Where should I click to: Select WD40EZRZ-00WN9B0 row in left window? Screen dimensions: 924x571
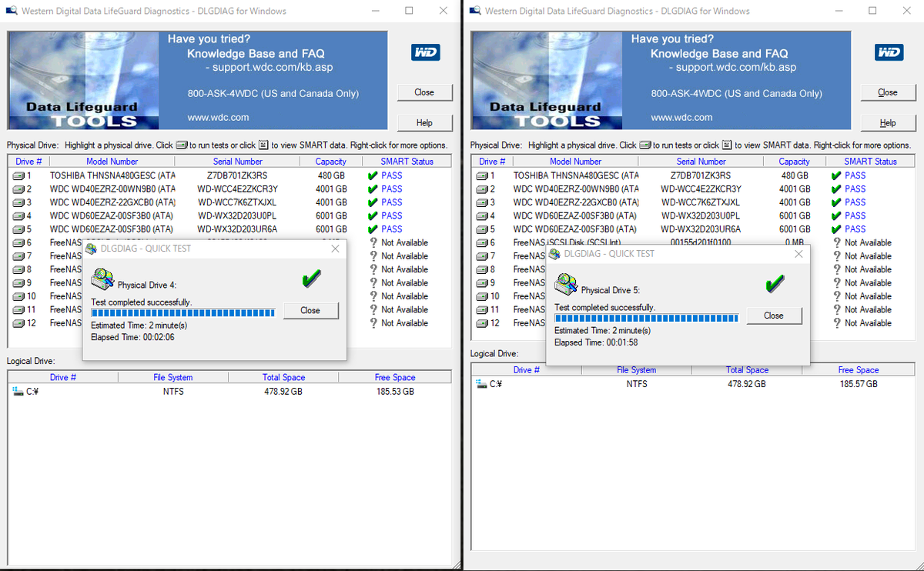point(229,189)
